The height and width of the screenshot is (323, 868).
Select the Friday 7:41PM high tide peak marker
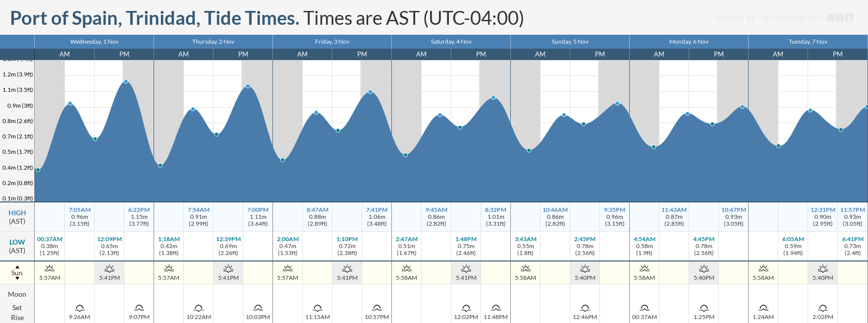[370, 92]
